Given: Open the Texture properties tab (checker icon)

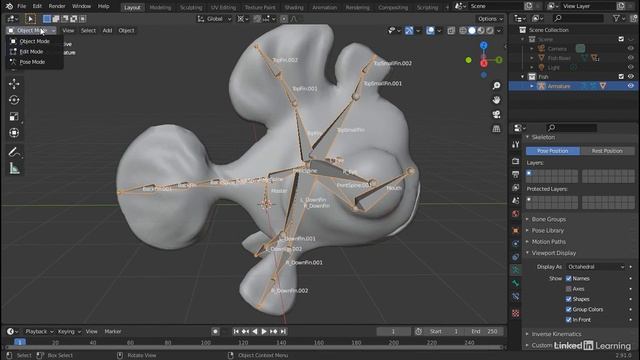Looking at the screenshot, I should point(516,313).
